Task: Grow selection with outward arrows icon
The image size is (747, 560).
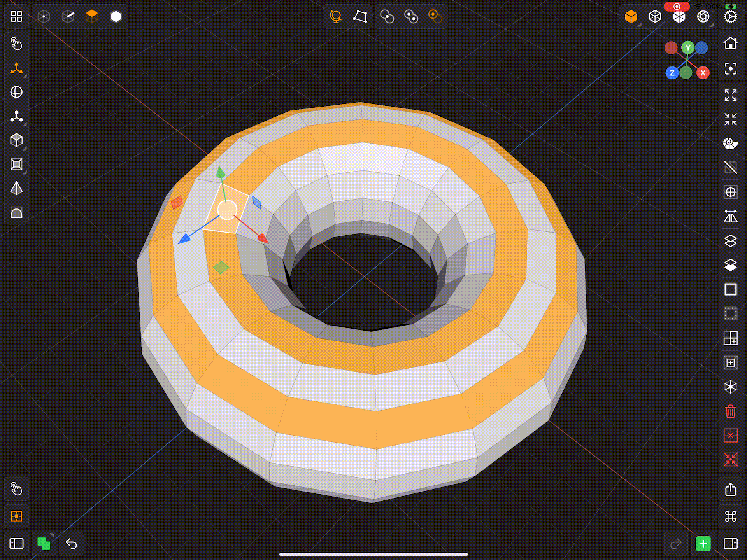Action: [x=731, y=95]
